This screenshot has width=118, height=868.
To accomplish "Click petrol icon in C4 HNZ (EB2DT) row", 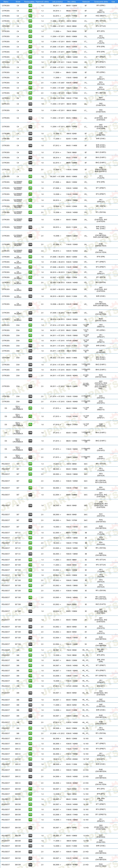I will point(30,16).
